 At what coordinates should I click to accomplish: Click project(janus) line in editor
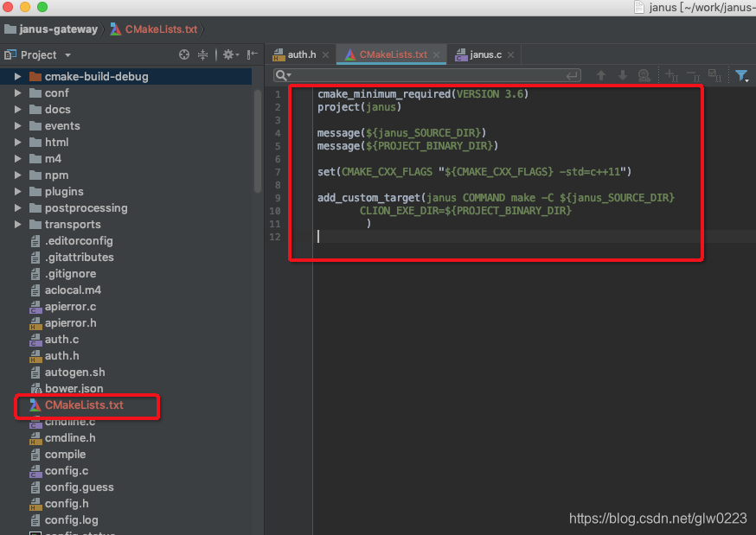coord(359,107)
